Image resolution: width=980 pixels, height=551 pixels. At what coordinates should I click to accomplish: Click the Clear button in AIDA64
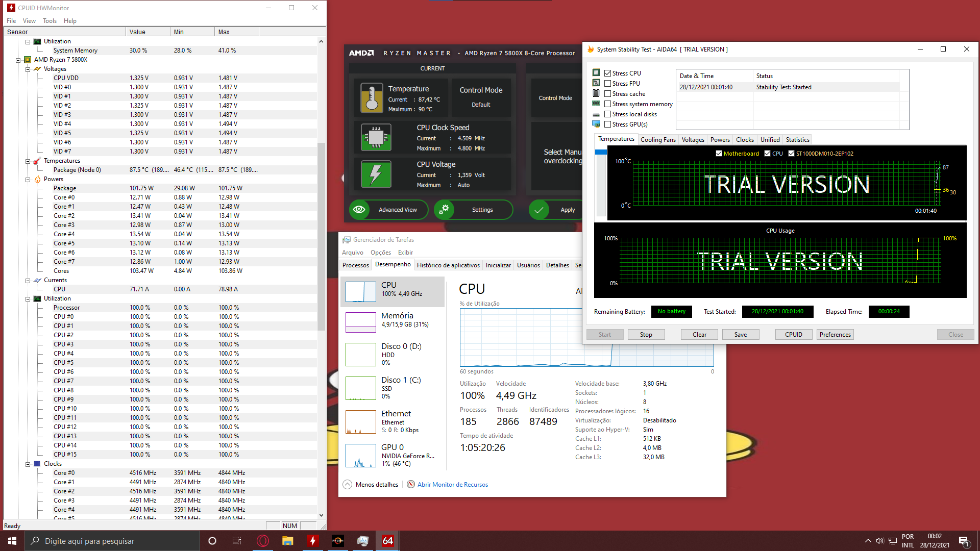coord(699,335)
